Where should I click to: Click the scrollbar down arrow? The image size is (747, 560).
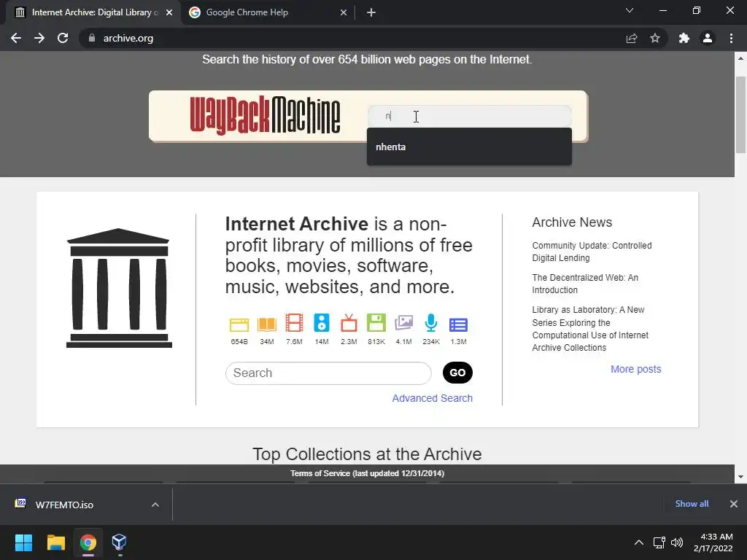(740, 476)
